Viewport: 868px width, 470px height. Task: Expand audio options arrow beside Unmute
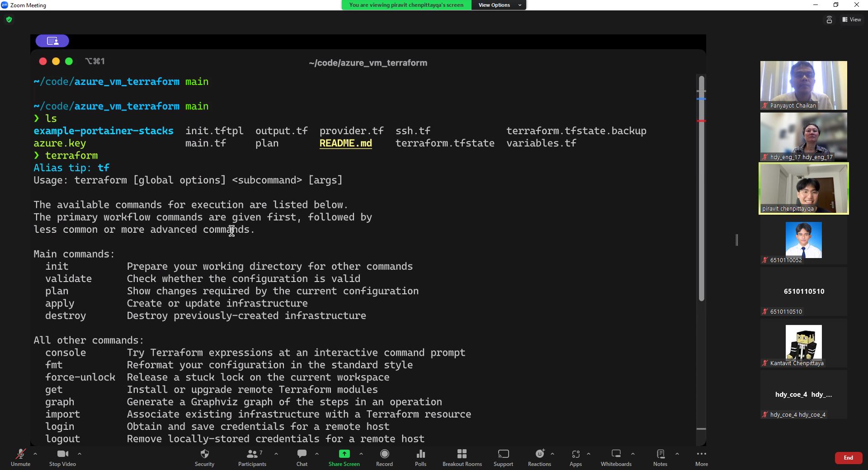pyautogui.click(x=35, y=453)
